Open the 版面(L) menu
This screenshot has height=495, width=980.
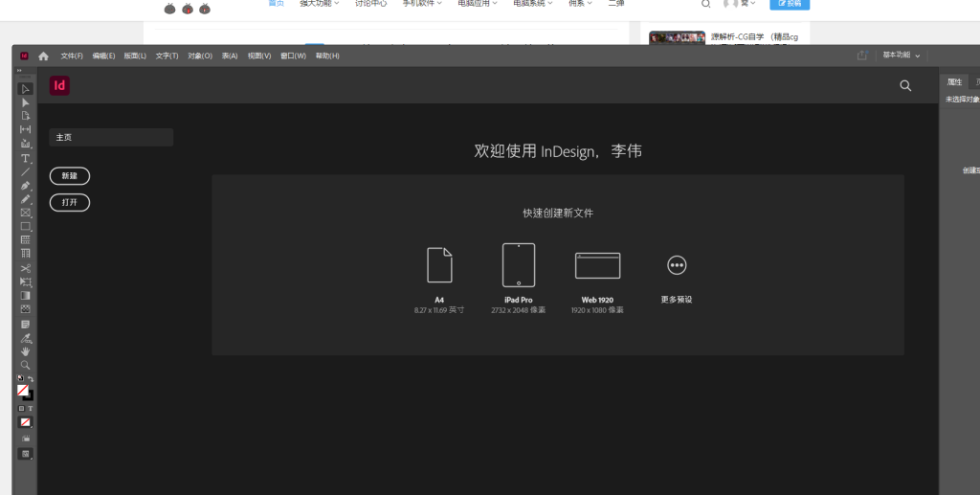[x=135, y=56]
